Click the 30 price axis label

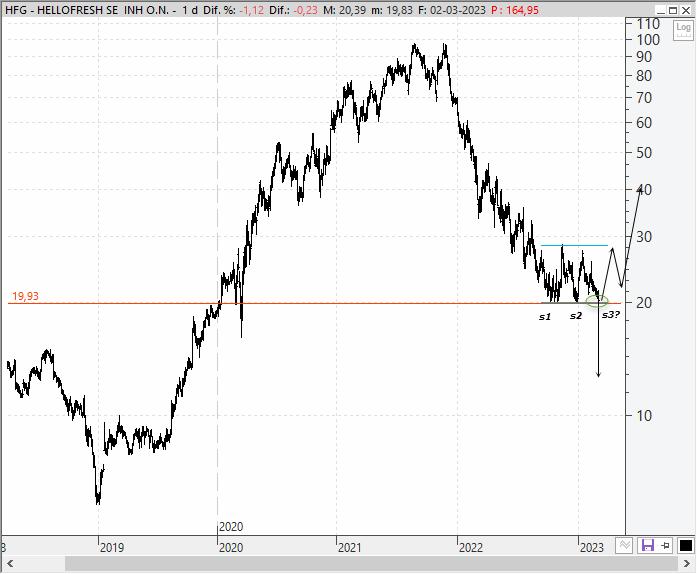[644, 237]
